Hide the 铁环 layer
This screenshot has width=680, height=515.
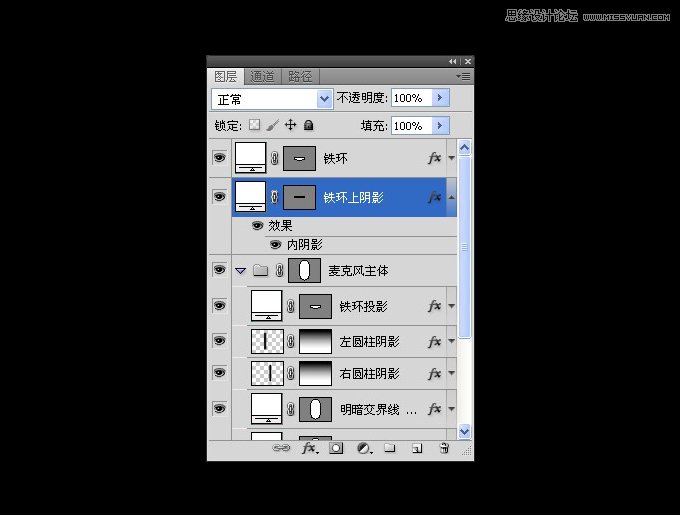pyautogui.click(x=219, y=157)
